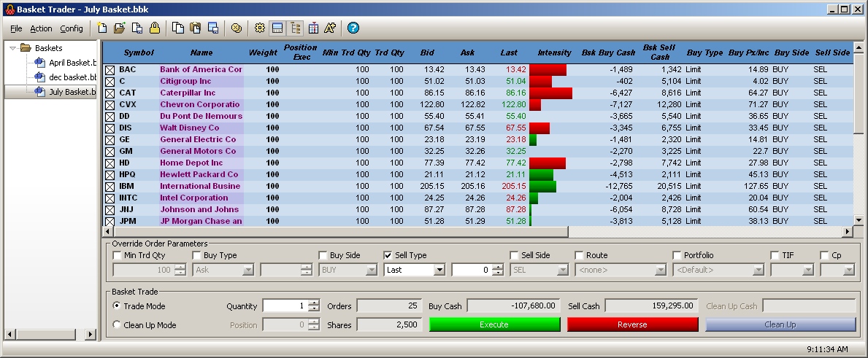
Task: Open a basket file via the folder icon
Action: [x=120, y=28]
